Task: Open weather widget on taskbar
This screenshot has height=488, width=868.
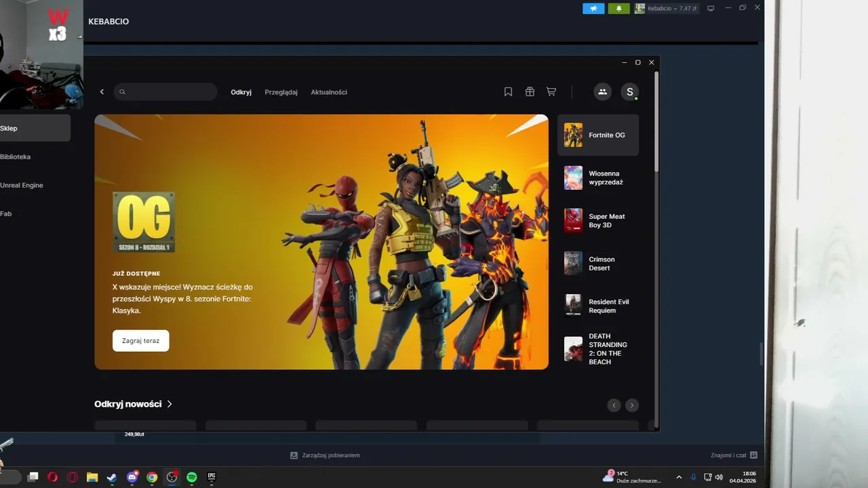Action: [631, 477]
